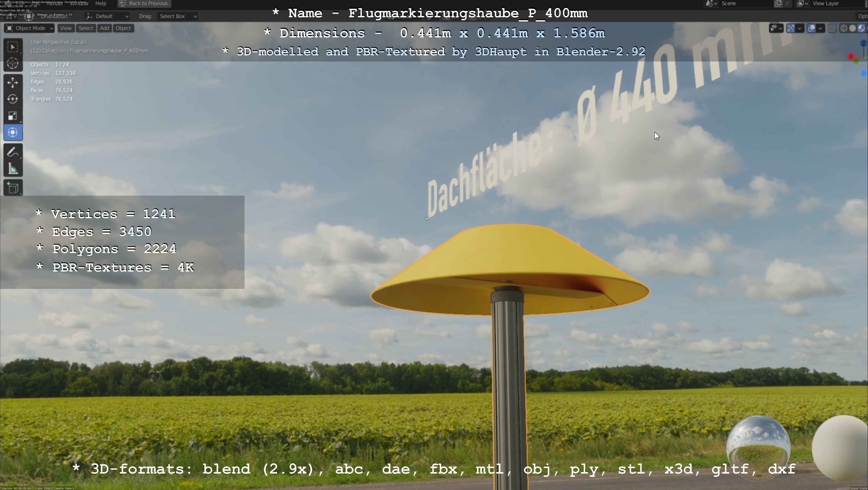
Task: Open the viewport Add menu
Action: (x=104, y=28)
